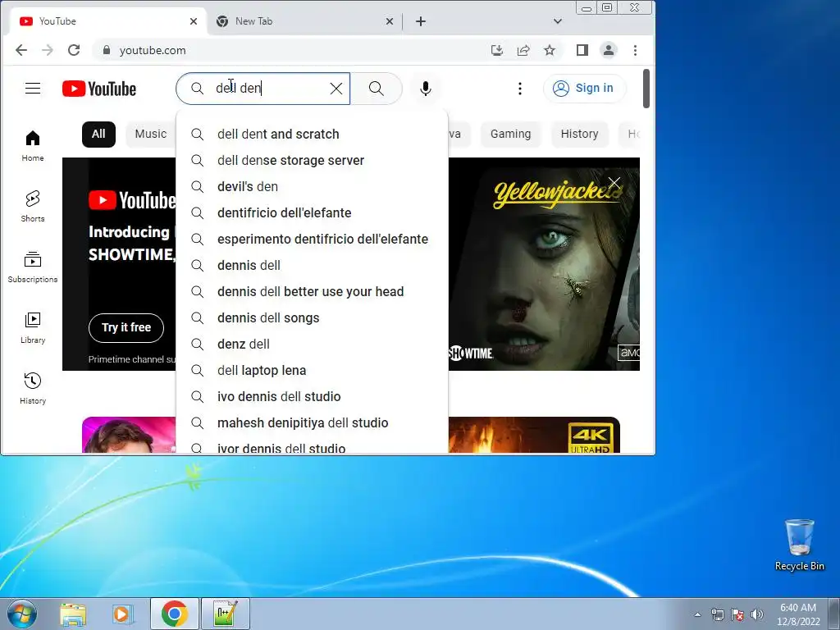The width and height of the screenshot is (840, 630).
Task: Choose suggestion 'dentifricio dell'elefante'
Action: tap(312, 212)
